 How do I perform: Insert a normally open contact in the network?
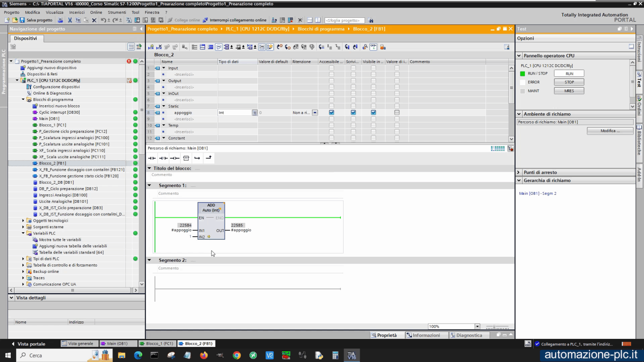tap(151, 158)
